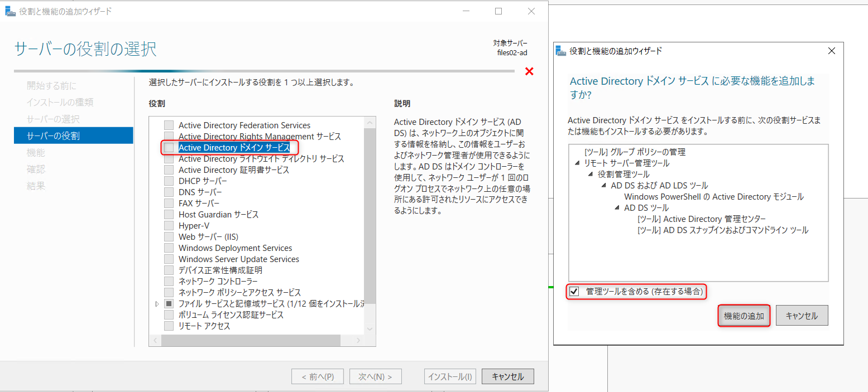The height and width of the screenshot is (392, 868).
Task: Check the Active Directory ドメイン サービス checkbox
Action: coord(169,148)
